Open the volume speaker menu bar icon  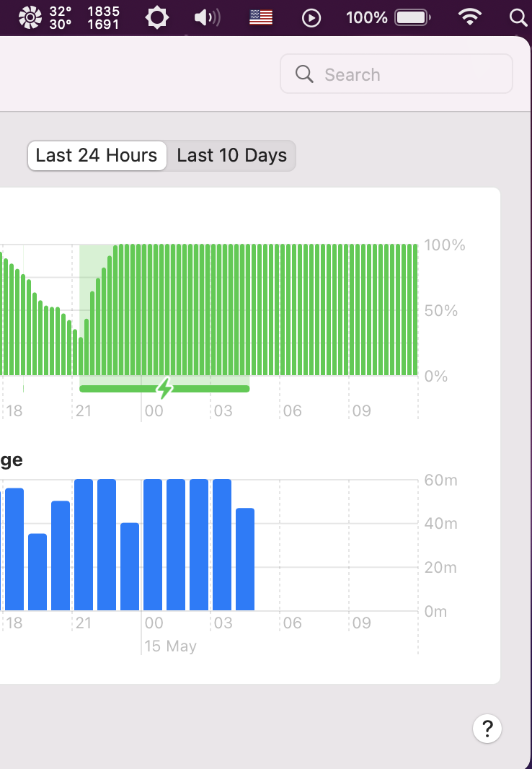click(207, 17)
